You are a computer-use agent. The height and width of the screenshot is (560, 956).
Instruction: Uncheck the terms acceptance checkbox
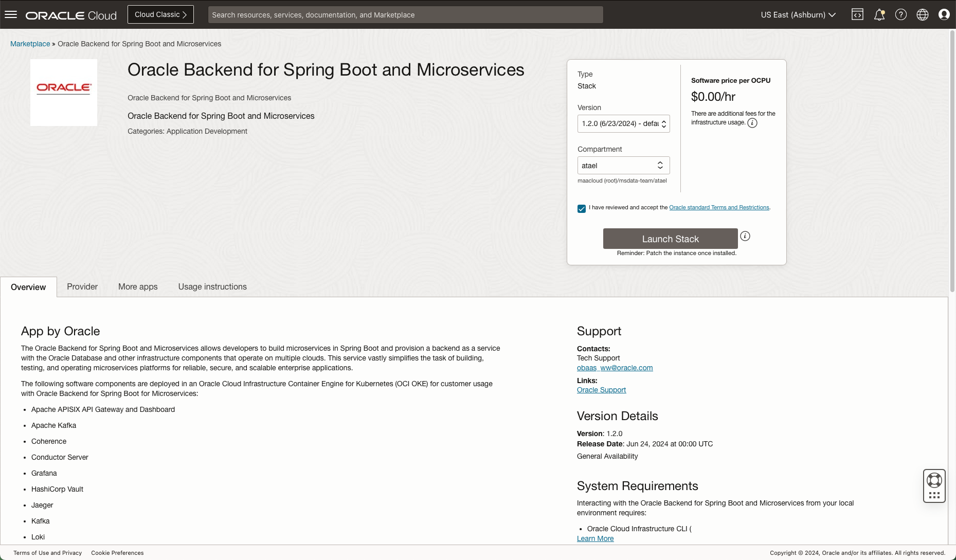[582, 208]
